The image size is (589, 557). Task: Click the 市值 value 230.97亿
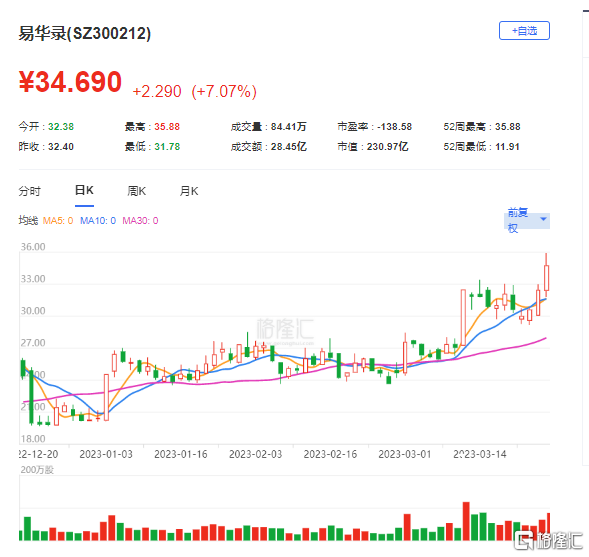tap(388, 147)
